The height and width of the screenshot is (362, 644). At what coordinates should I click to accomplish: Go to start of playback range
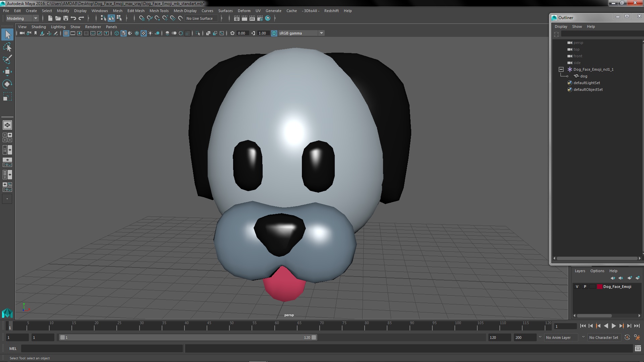tap(583, 326)
